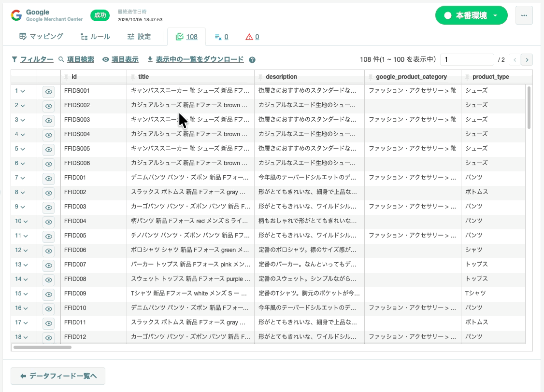Click pin icon in id column header
Viewport: 544px width, 392px height.
[66, 77]
